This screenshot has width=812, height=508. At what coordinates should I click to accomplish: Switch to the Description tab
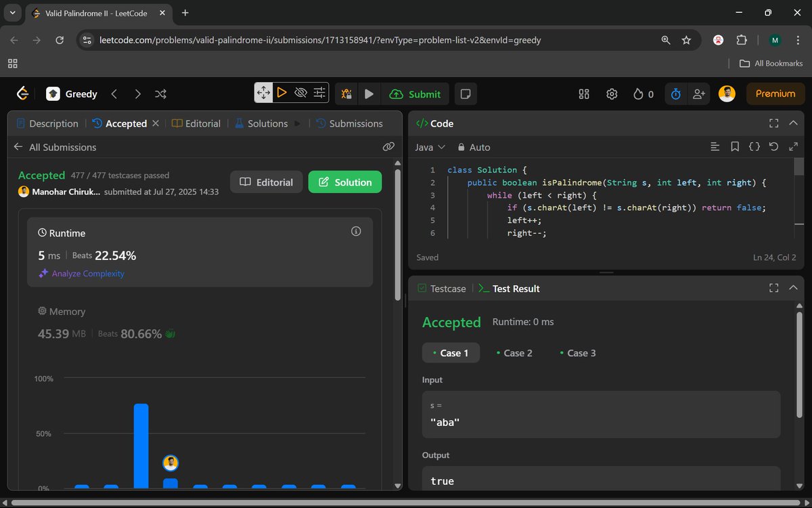click(47, 123)
